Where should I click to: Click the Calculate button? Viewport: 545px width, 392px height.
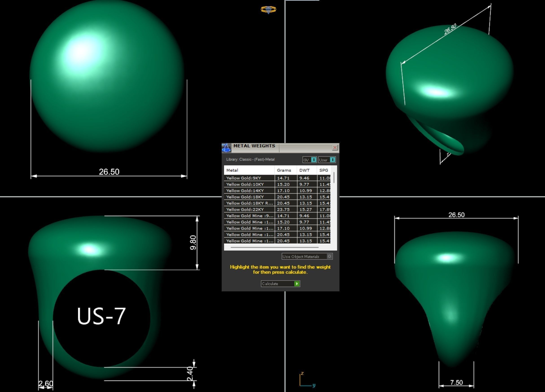280,284
